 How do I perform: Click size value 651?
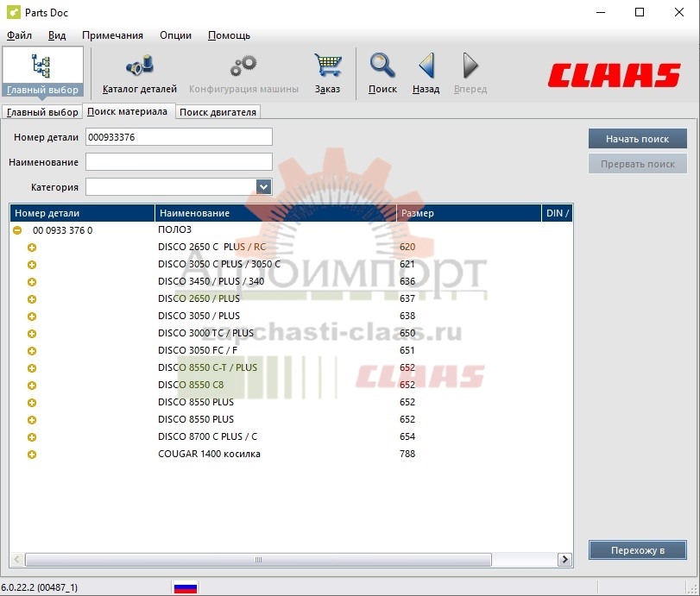click(407, 350)
